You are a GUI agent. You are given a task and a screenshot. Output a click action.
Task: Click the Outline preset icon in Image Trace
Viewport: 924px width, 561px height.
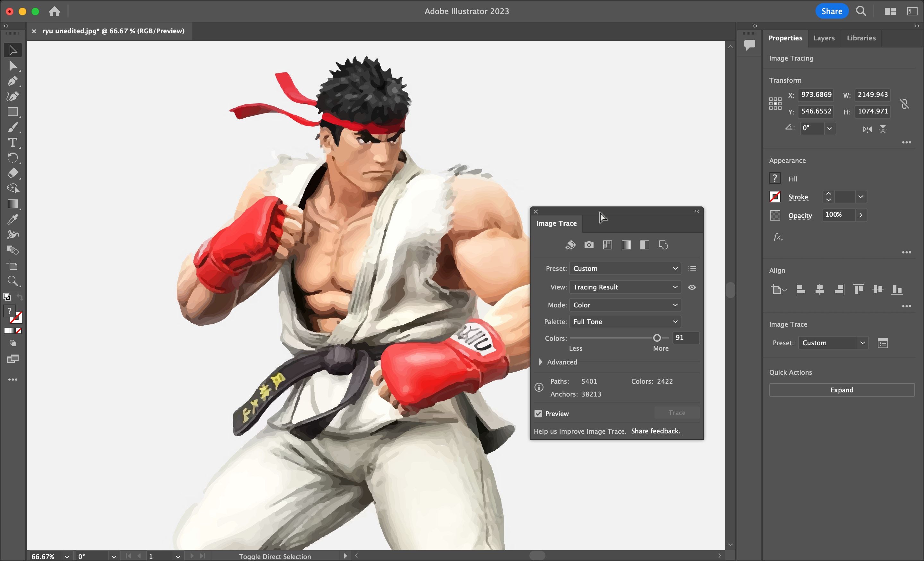coord(663,245)
